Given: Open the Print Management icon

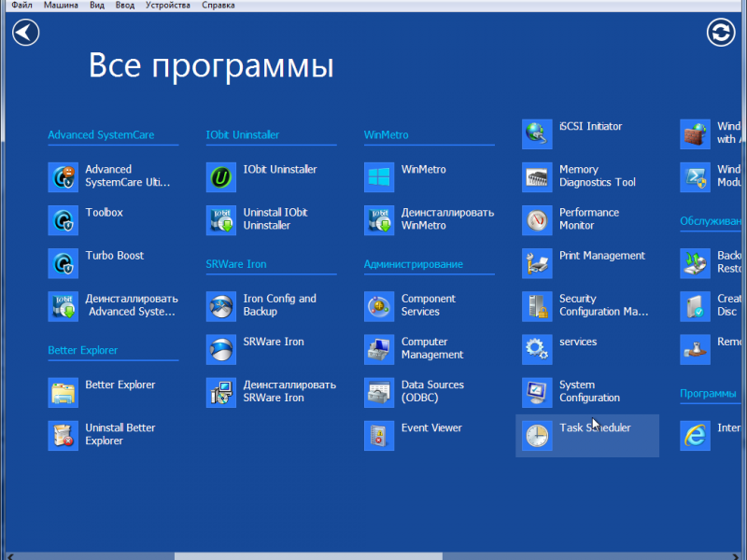Looking at the screenshot, I should click(x=537, y=263).
